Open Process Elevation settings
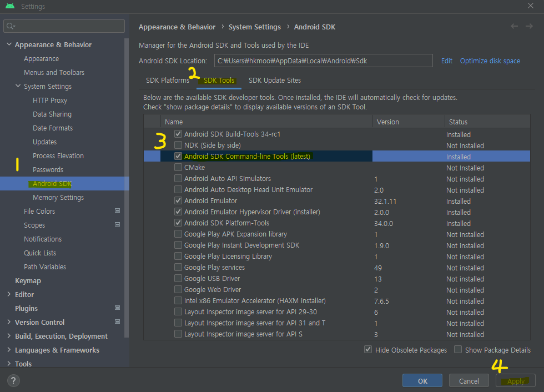The image size is (544, 392). [58, 156]
